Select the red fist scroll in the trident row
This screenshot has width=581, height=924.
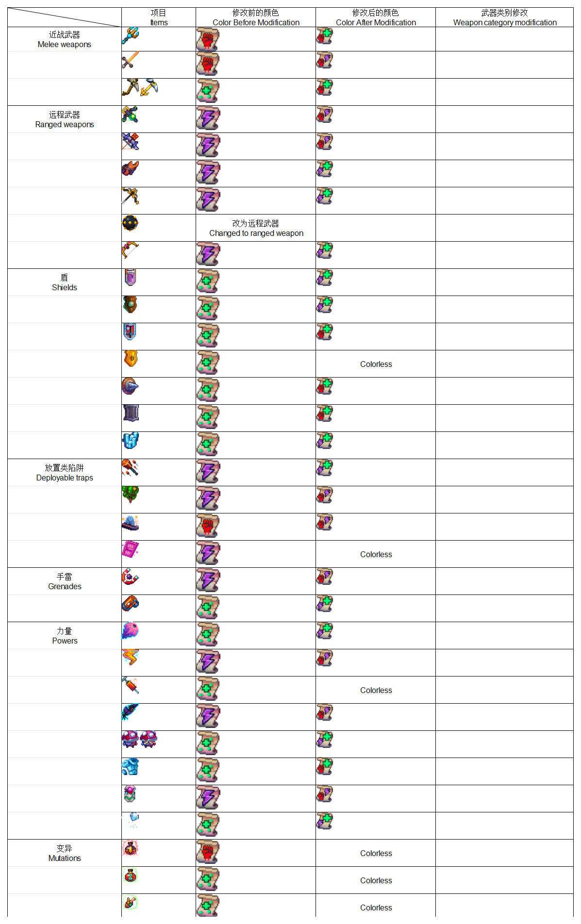click(208, 39)
